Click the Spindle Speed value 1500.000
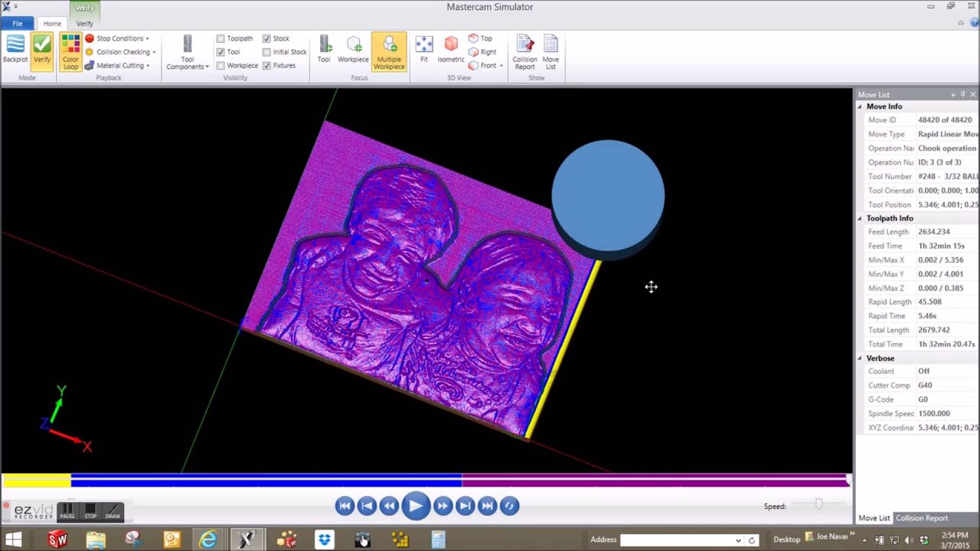Viewport: 980px width, 551px height. [x=934, y=413]
